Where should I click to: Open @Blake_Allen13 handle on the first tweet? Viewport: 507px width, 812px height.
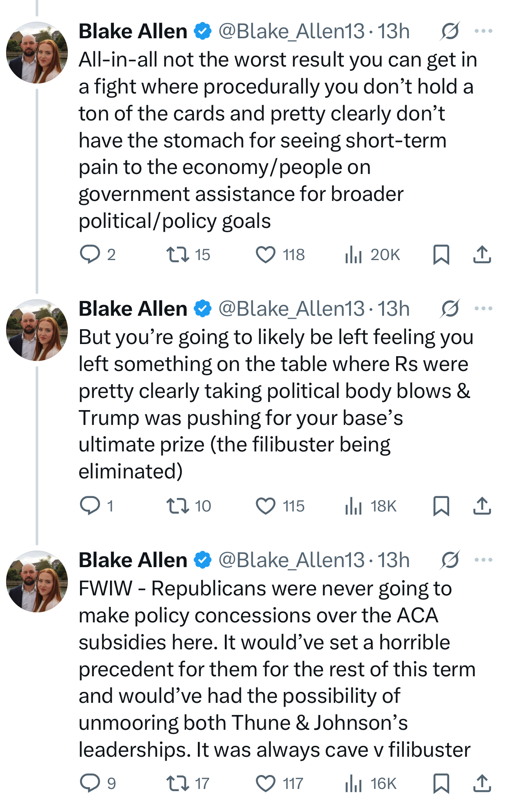(x=291, y=31)
